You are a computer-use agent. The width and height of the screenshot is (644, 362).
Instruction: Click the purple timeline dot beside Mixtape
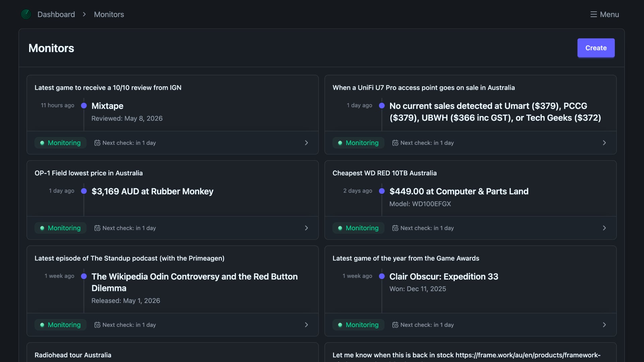click(x=84, y=106)
